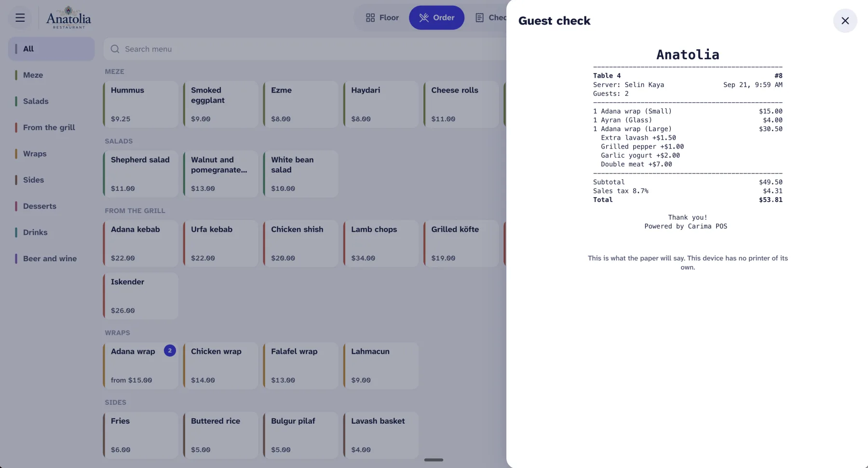Add Grilled köfte to the order
The height and width of the screenshot is (468, 868).
461,244
